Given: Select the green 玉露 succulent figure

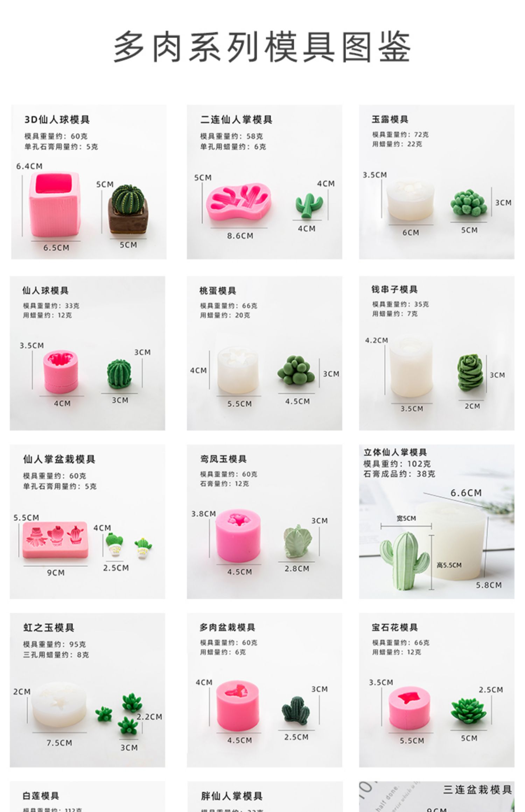Looking at the screenshot, I should pos(469,203).
